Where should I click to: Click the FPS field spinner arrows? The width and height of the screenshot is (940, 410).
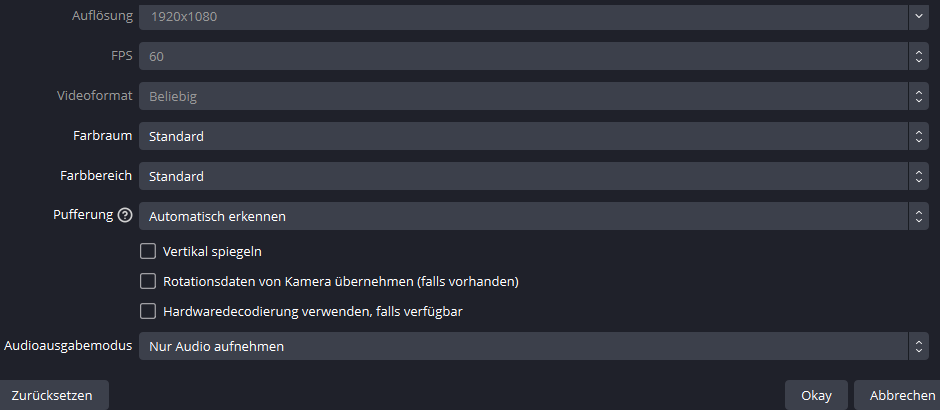[918, 57]
